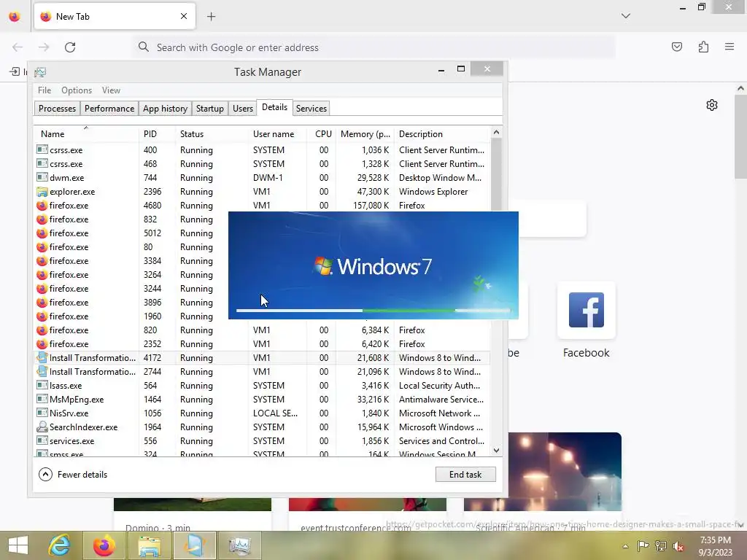The image size is (747, 560).
Task: Open the List all tabs chevron
Action: coord(625,16)
